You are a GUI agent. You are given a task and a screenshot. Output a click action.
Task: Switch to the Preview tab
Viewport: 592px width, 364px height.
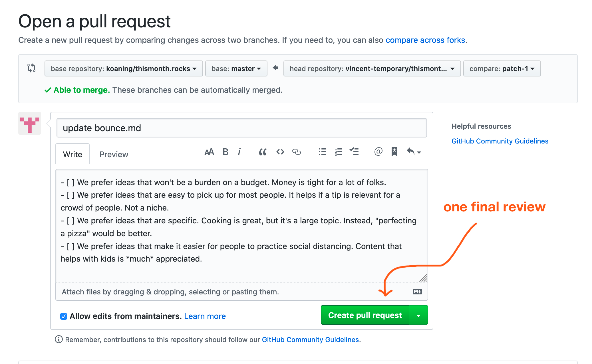click(x=114, y=154)
